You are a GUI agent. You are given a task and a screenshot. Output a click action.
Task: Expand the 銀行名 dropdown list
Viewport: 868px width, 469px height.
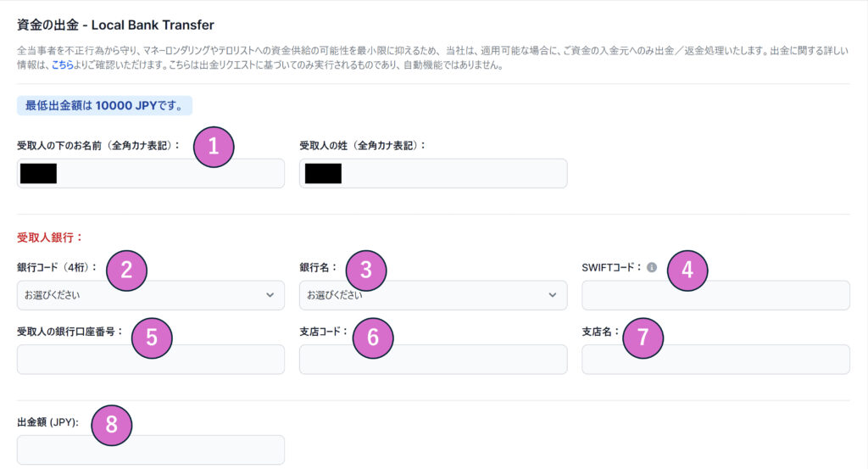[432, 295]
